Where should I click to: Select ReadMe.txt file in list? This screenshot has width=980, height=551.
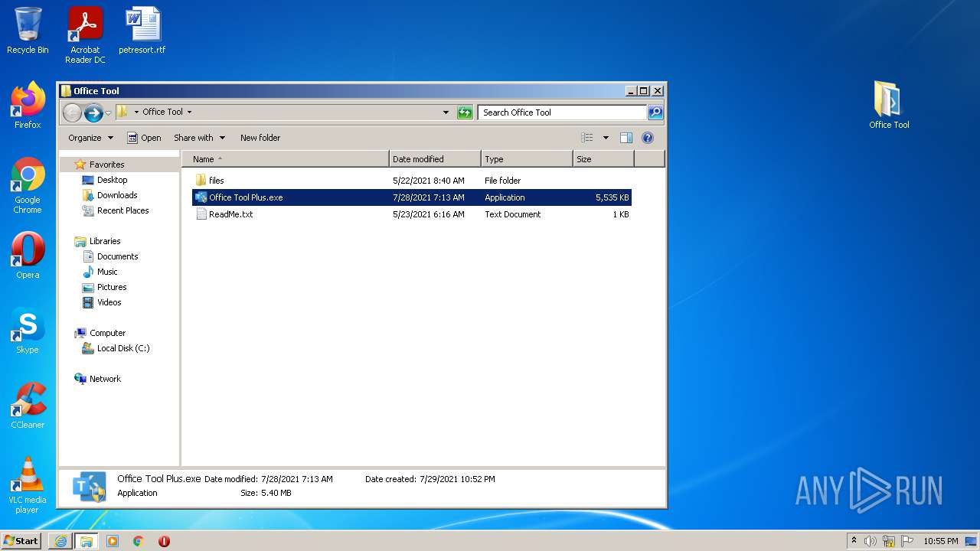point(230,214)
